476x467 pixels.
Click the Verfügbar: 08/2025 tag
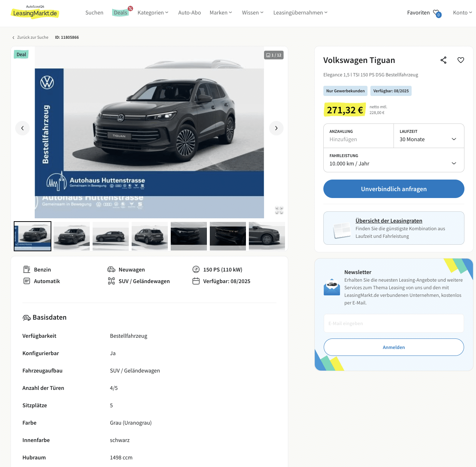pos(391,91)
